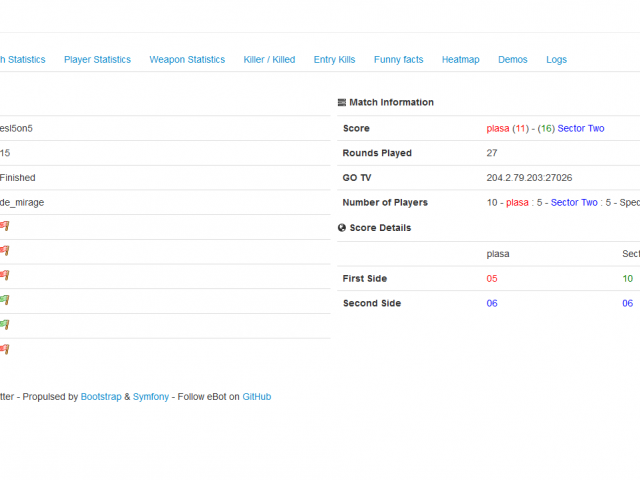Click the flag icon directly below de_mirage
The width and height of the screenshot is (640, 480).
click(x=4, y=227)
